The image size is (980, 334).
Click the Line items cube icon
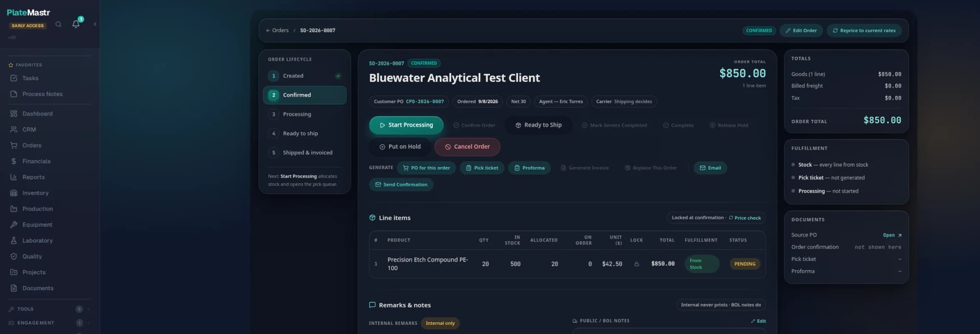(372, 218)
